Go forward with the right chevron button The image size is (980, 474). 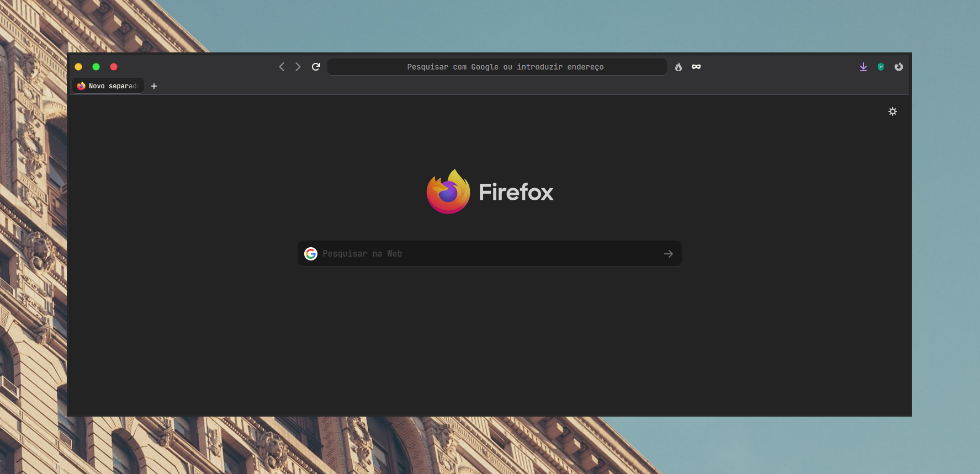pos(298,67)
